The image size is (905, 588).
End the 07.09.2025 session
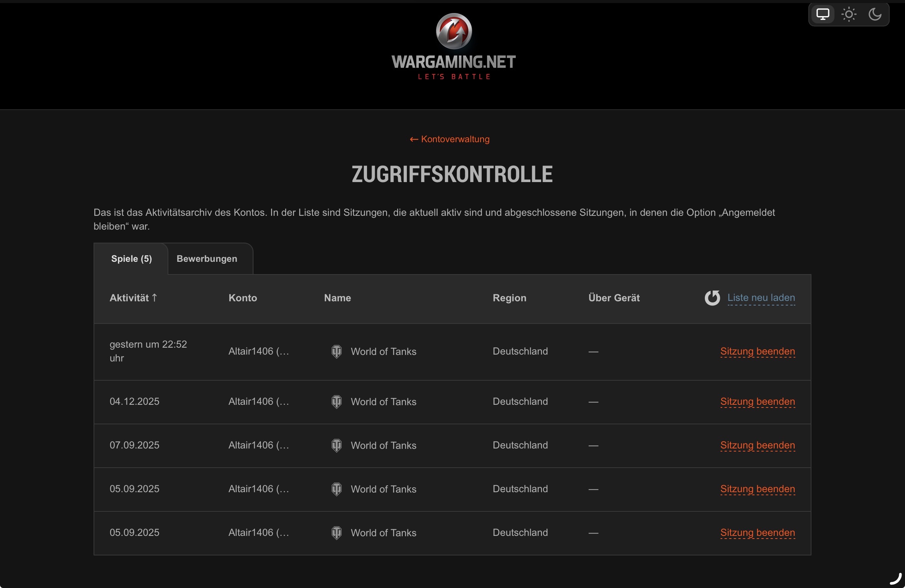(757, 445)
